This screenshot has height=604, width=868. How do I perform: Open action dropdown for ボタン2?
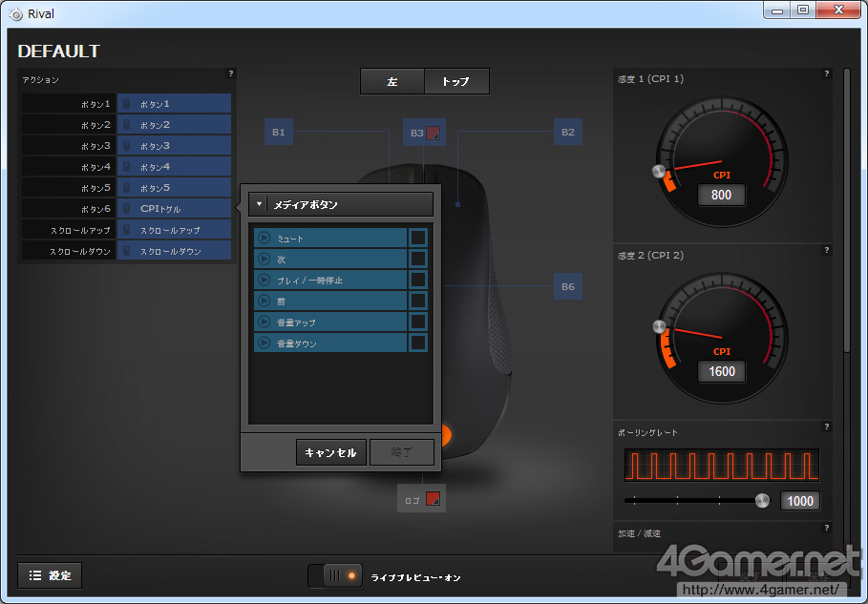(x=174, y=124)
